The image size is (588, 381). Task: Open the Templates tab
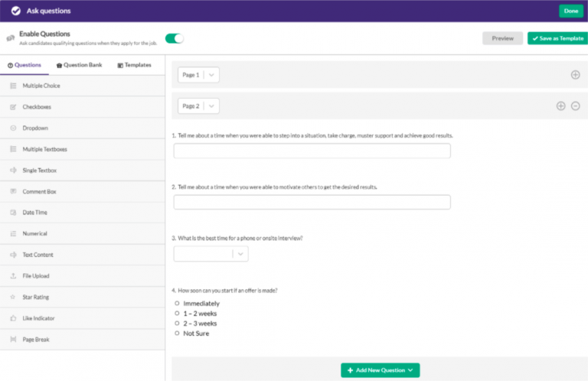134,65
